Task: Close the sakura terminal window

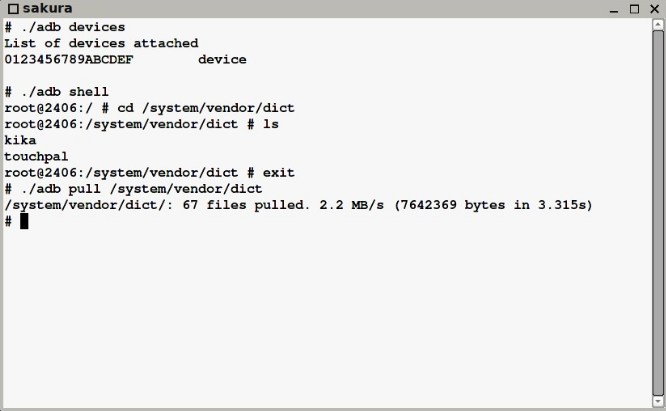Action: pyautogui.click(x=655, y=9)
